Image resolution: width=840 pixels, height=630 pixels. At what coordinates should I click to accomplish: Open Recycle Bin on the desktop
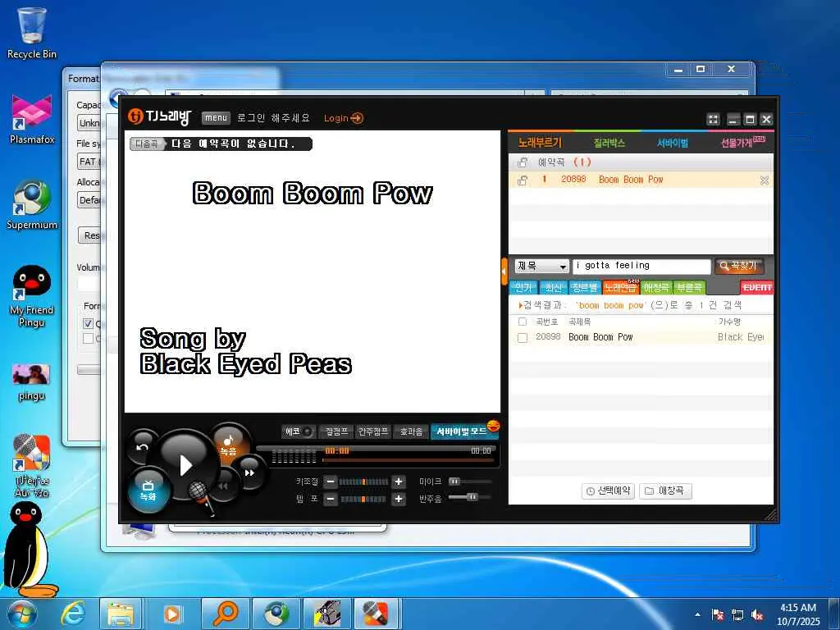pyautogui.click(x=32, y=33)
